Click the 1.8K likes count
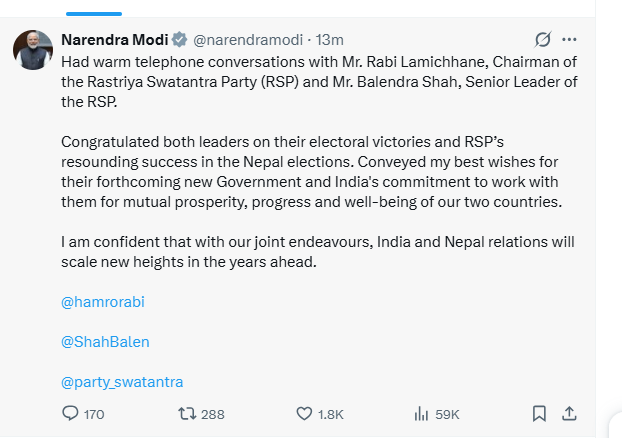 [x=333, y=414]
